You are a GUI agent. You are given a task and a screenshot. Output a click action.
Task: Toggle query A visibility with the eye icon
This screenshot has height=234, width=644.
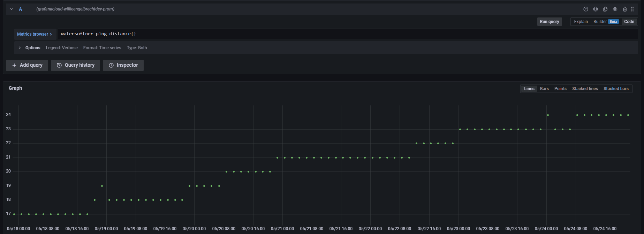[x=615, y=9]
